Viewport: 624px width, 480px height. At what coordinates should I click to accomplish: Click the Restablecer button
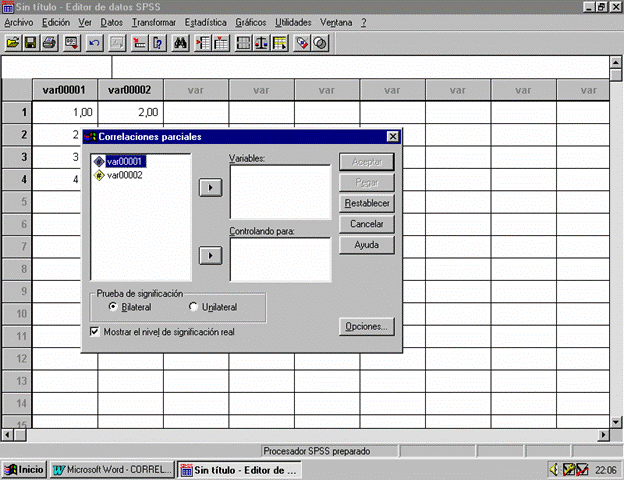[367, 203]
